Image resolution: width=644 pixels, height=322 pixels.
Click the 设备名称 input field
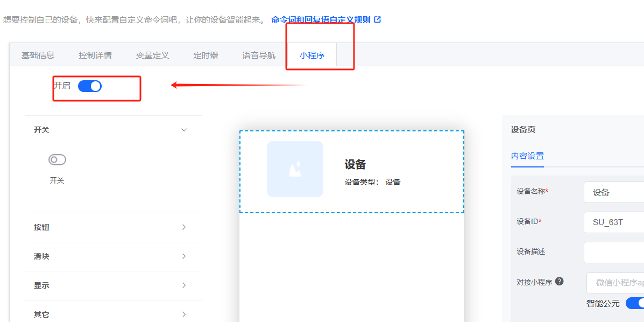(x=613, y=192)
